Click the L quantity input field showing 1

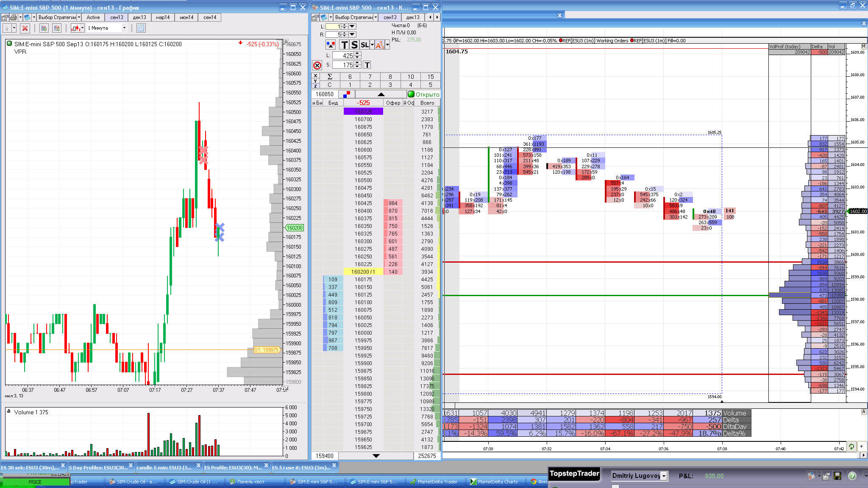[333, 26]
